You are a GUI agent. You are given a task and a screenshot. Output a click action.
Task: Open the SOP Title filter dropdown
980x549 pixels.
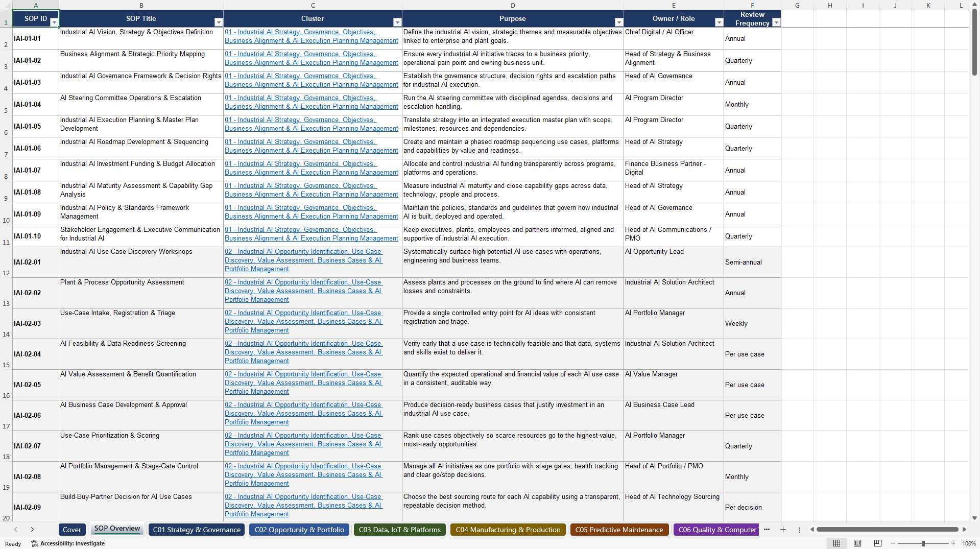219,22
